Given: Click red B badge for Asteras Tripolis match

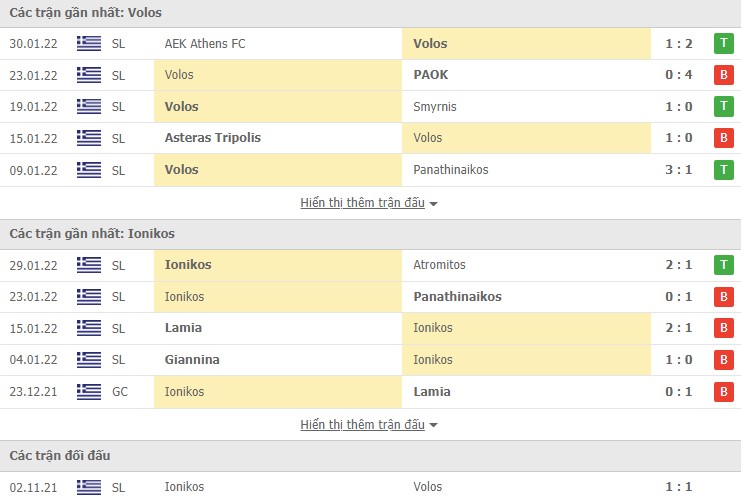Looking at the screenshot, I should point(723,138).
